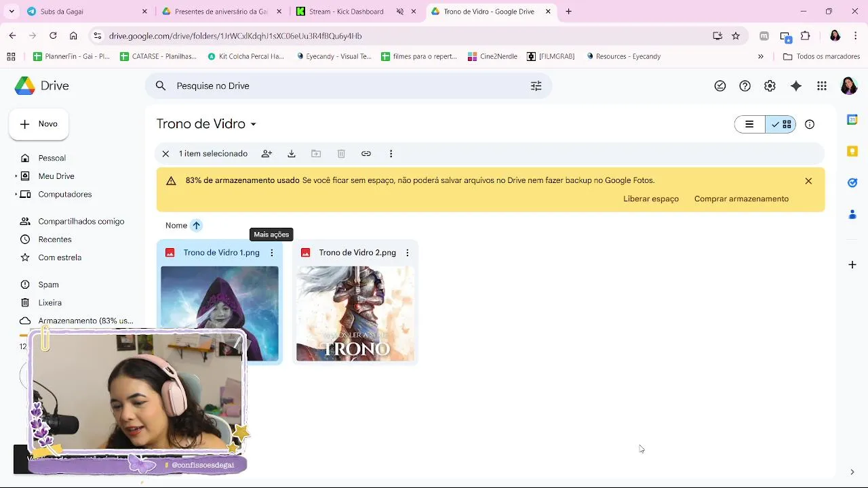The image size is (868, 488).
Task: Go to browser home page
Action: [x=73, y=36]
